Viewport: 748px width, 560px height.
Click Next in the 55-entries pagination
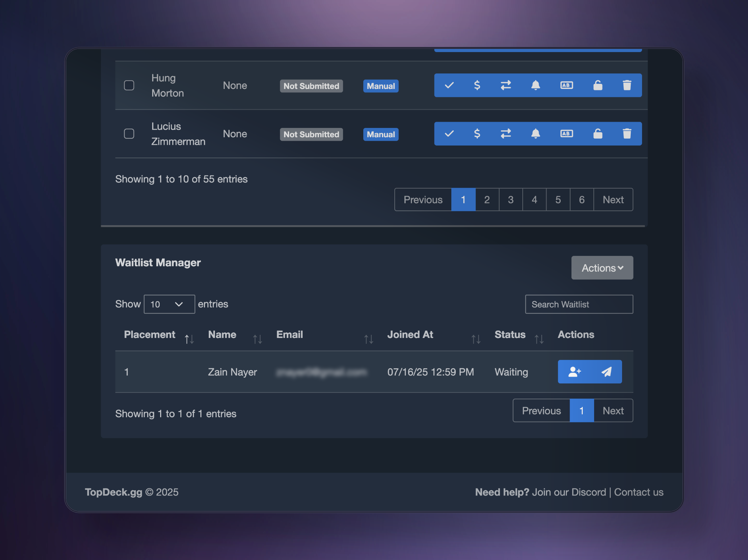pos(613,200)
